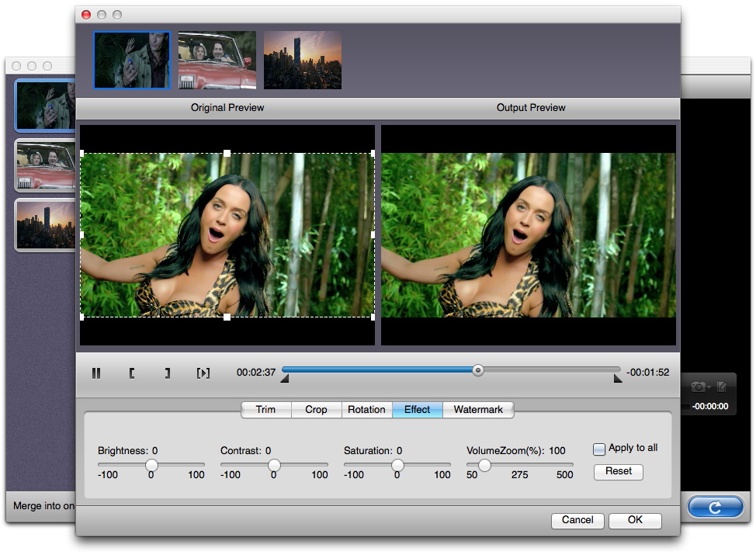Click the edit clip icon in back window
756x555 pixels.
coord(722,387)
